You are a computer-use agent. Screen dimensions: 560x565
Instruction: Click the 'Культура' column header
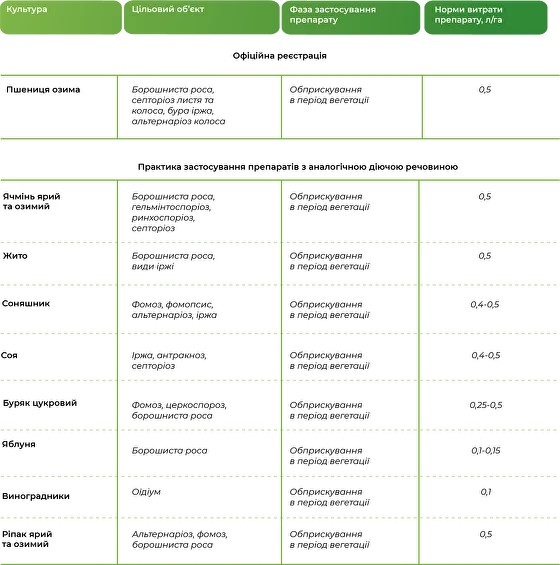point(61,17)
